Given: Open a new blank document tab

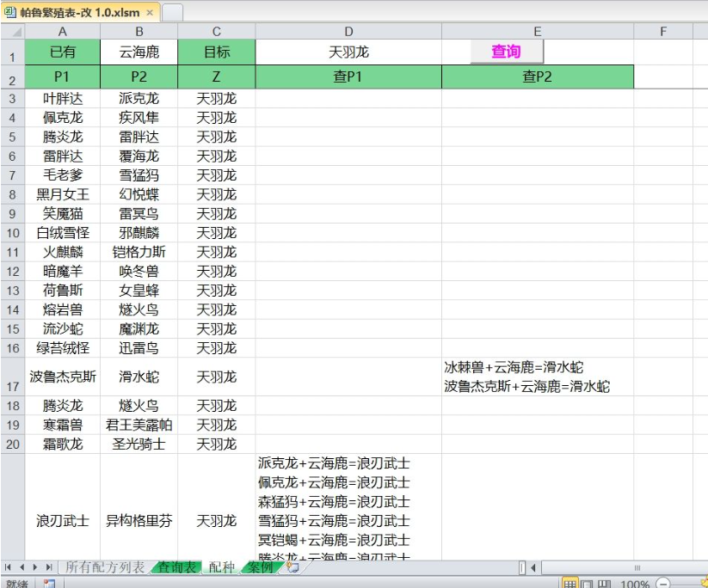Looking at the screenshot, I should [172, 13].
